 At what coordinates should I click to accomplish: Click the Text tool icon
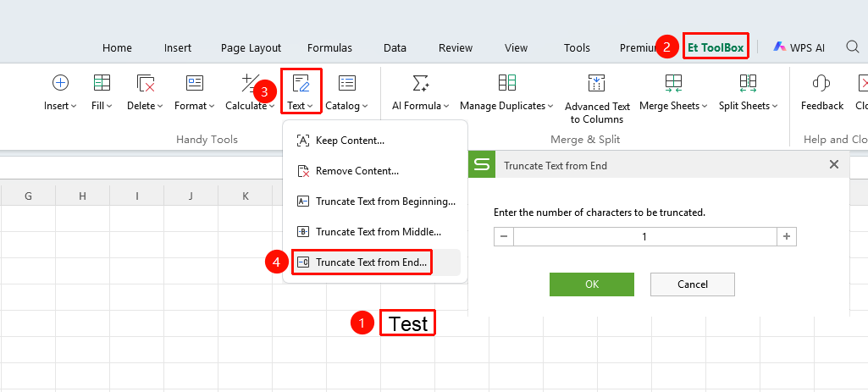pyautogui.click(x=301, y=83)
